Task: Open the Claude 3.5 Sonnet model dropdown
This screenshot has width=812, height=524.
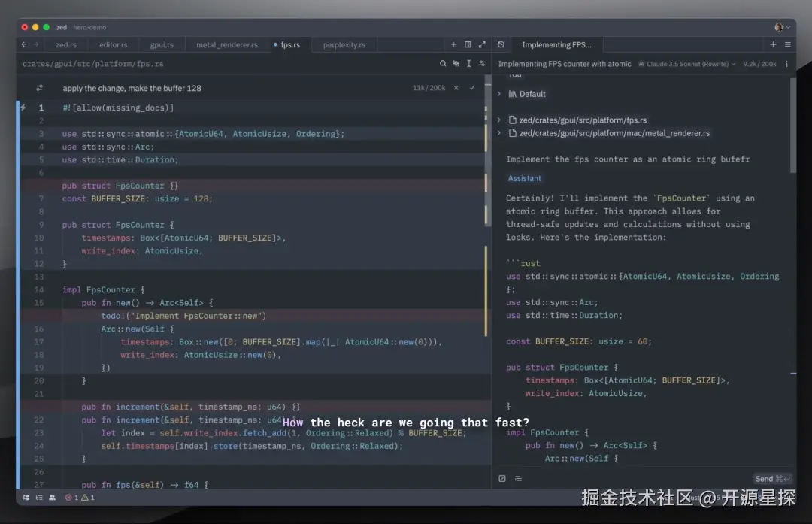Action: point(686,64)
